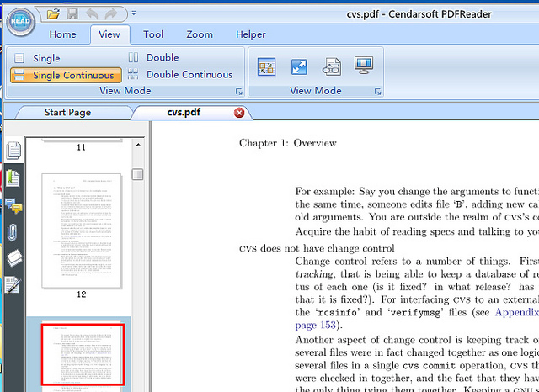Open the attachments paperclip sidebar panel
The width and height of the screenshot is (539, 392).
pos(13,232)
